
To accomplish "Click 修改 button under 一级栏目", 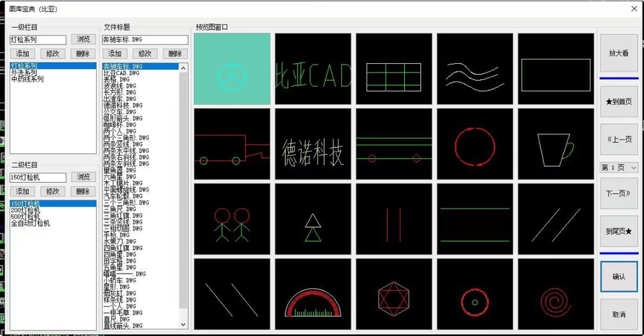I will coord(52,54).
